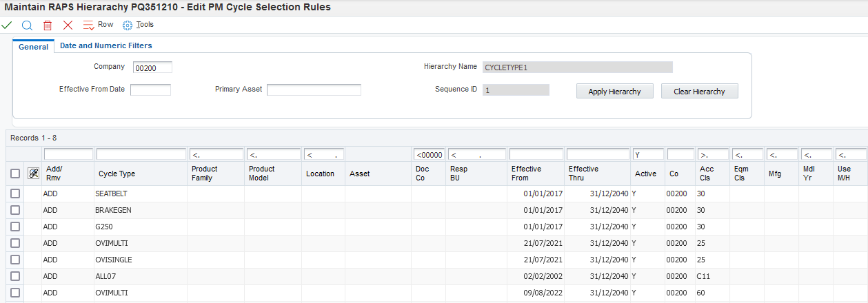868x303 pixels.
Task: Click the red Delete trash icon
Action: pyautogui.click(x=48, y=25)
